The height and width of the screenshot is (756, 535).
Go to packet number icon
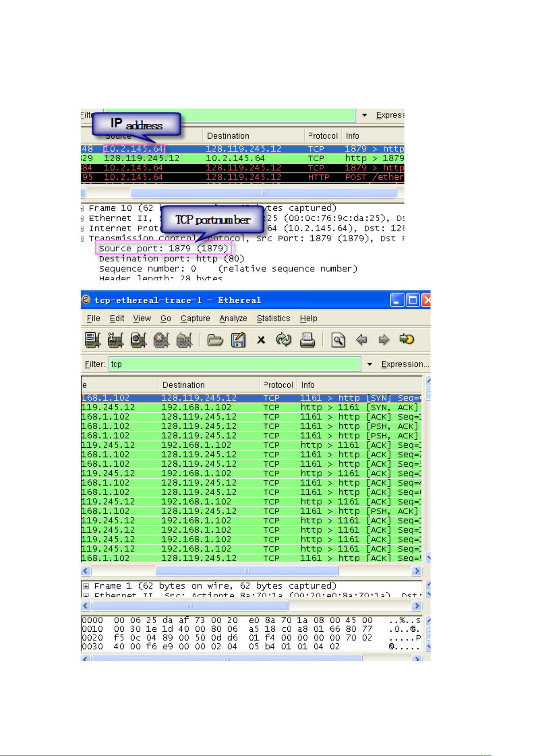tap(407, 340)
